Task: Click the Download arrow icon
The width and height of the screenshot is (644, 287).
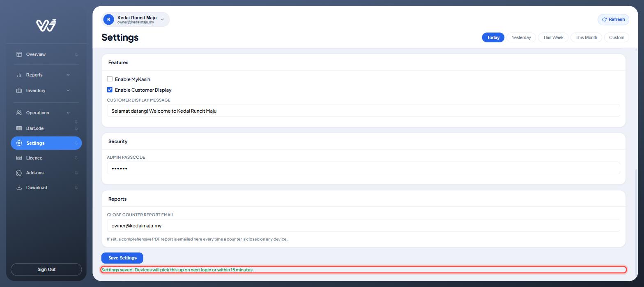Action: [19, 187]
